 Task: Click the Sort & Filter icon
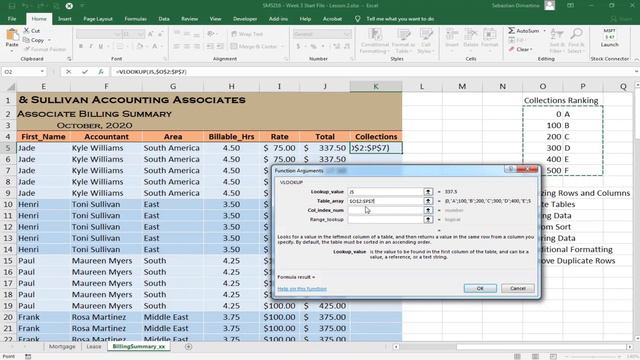tap(557, 34)
